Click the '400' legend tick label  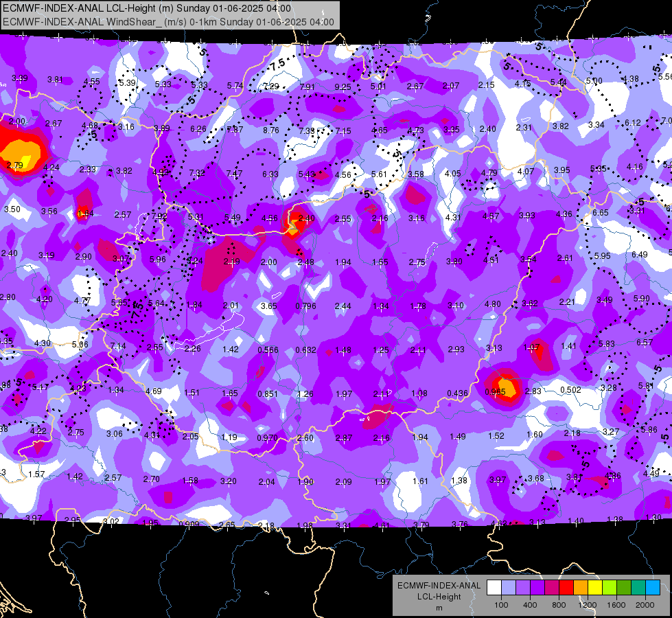point(530,605)
